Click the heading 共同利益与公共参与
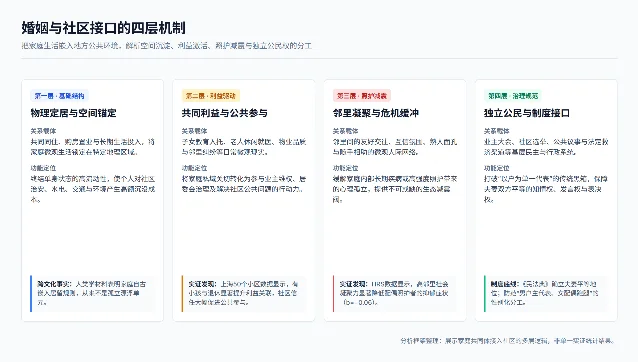 point(225,113)
